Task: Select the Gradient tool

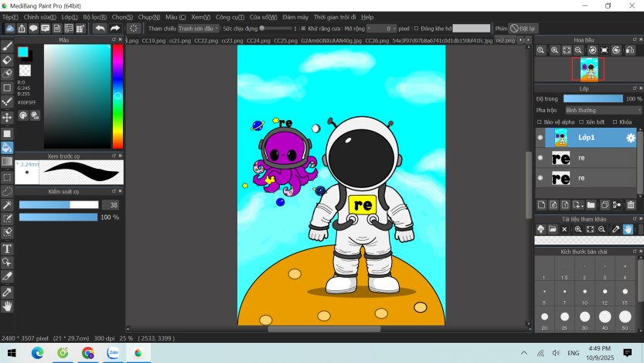Action: (7, 162)
